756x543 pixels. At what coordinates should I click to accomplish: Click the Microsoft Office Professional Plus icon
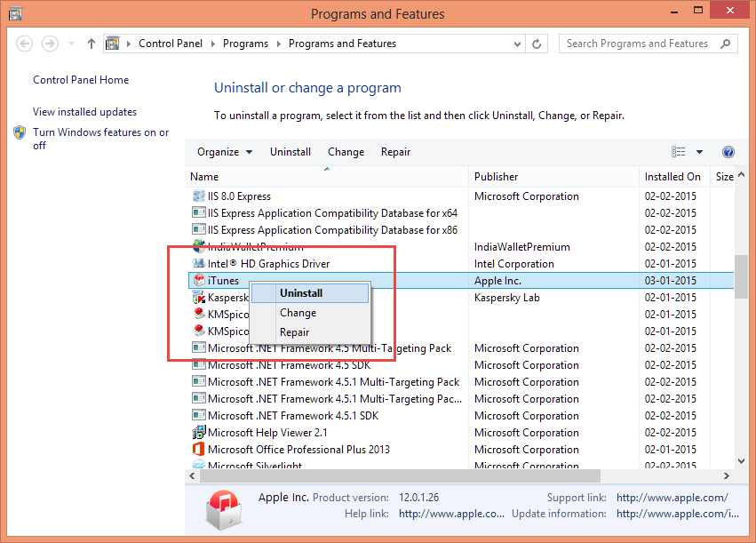click(x=199, y=449)
